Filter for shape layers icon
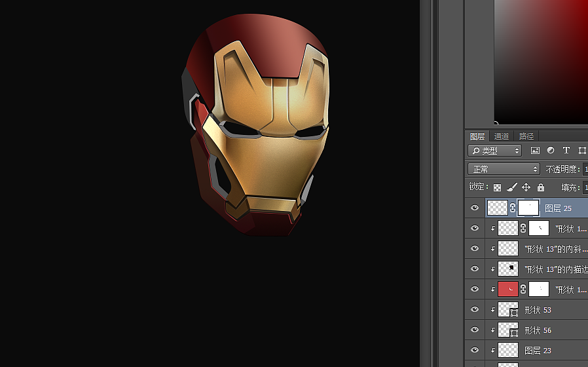Screen dimensions: 588x367 582,151
